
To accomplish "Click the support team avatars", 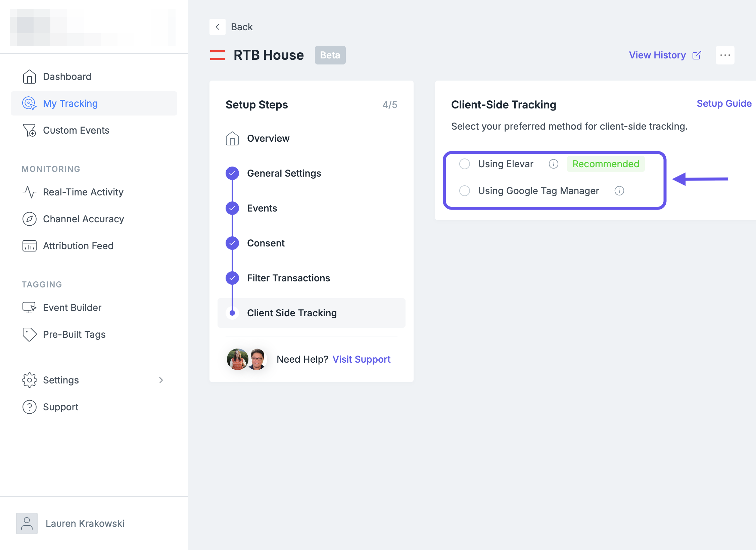I will (247, 359).
